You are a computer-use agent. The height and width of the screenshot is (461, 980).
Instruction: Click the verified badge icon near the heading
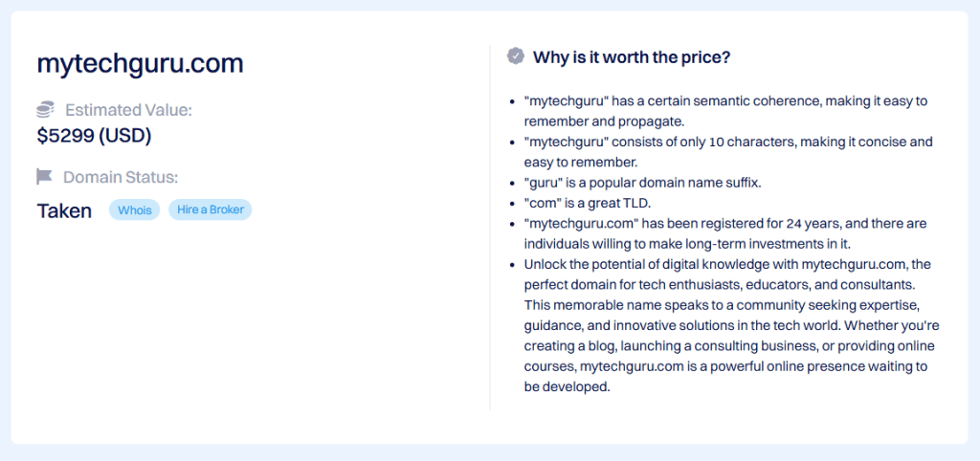tap(516, 56)
